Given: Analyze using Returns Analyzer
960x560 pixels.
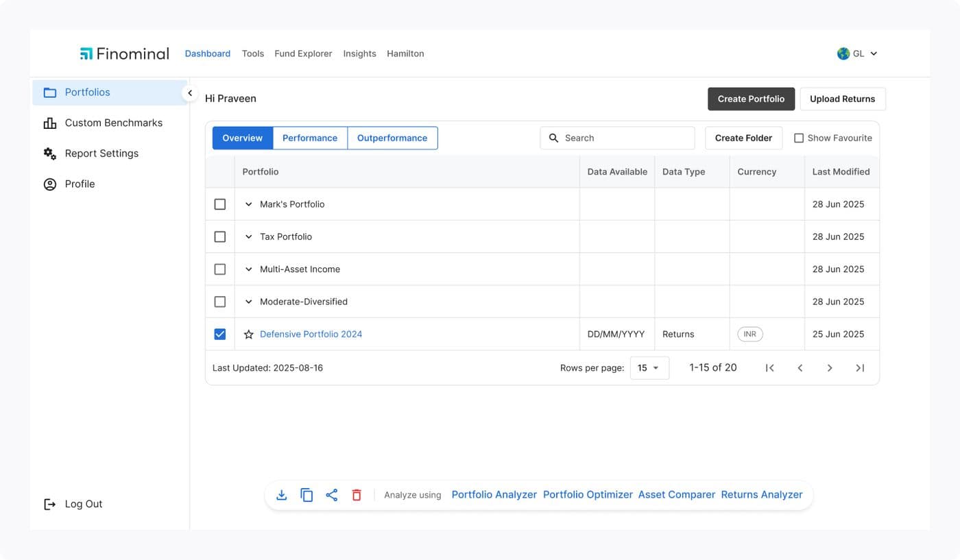Looking at the screenshot, I should (x=762, y=495).
